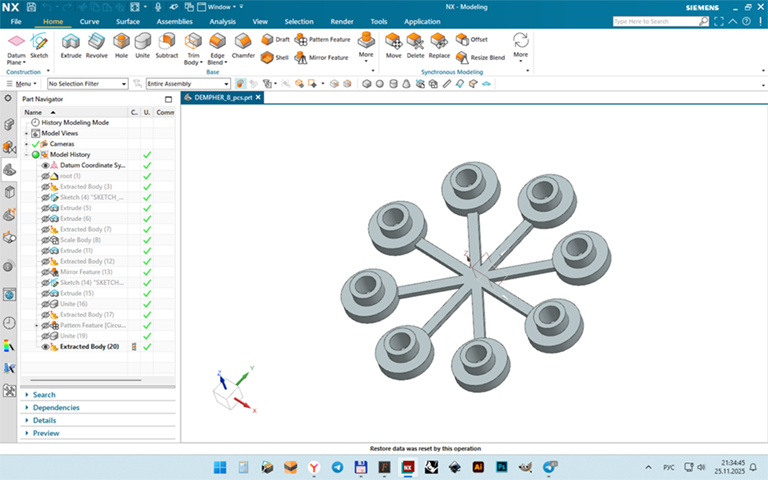Select the Shell tool
This screenshot has width=768, height=480.
275,57
